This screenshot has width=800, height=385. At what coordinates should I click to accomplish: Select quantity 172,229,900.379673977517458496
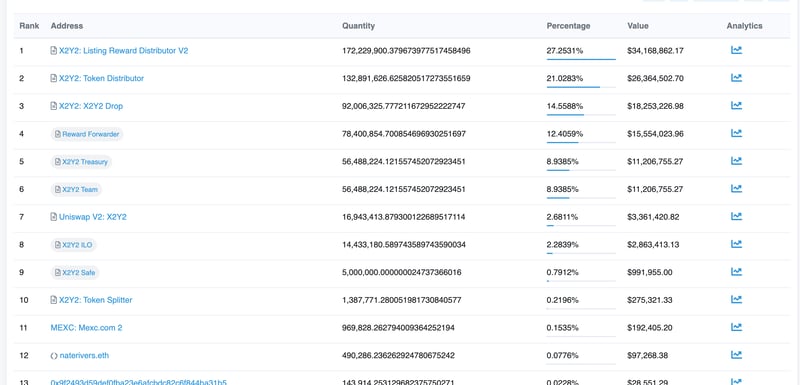tap(406, 51)
